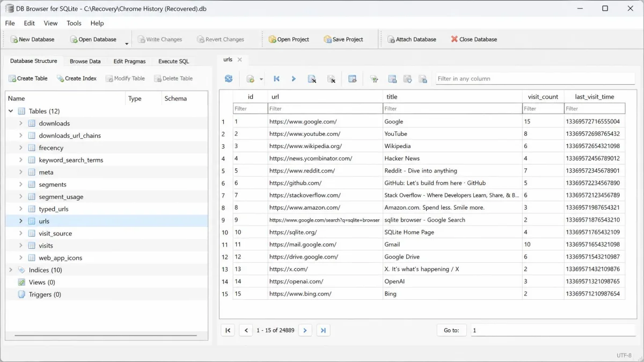Click the Attach Database button
Image resolution: width=644 pixels, height=362 pixels.
point(412,39)
